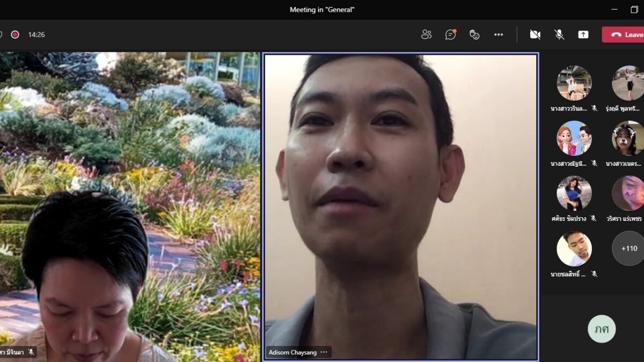Screen dimensions: 644x362
Task: Click muted mic icon beside ศศิธร ชิดปราง
Action: tap(594, 218)
